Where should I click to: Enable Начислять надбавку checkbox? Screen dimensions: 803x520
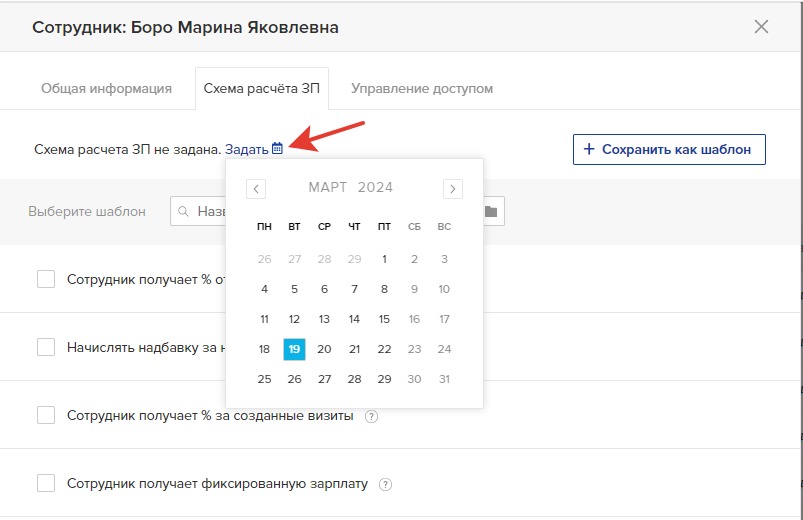(x=46, y=347)
